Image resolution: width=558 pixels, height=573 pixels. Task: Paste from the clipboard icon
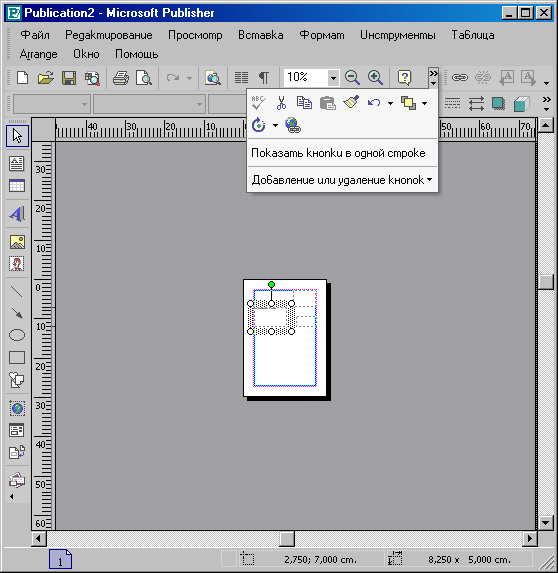[x=327, y=103]
